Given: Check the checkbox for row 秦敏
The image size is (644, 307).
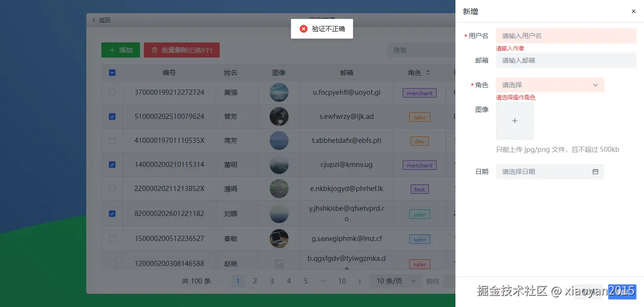Looking at the screenshot, I should click(112, 239).
